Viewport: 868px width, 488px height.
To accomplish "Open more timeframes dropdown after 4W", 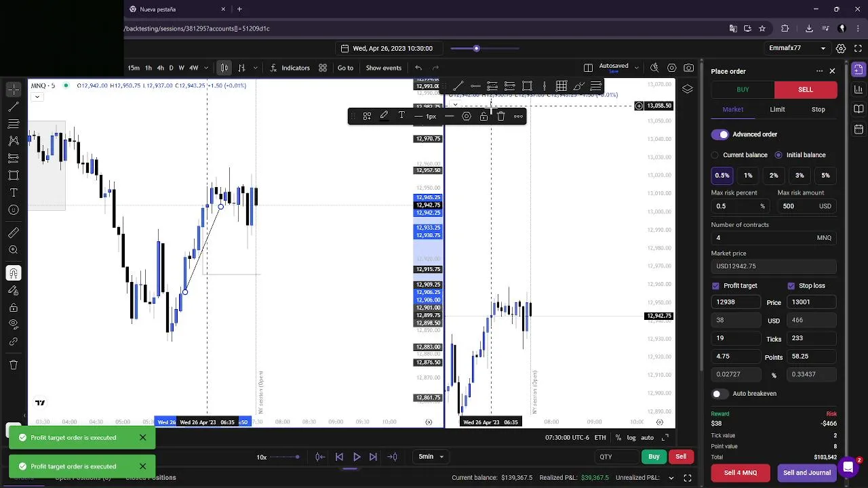I will click(x=205, y=68).
